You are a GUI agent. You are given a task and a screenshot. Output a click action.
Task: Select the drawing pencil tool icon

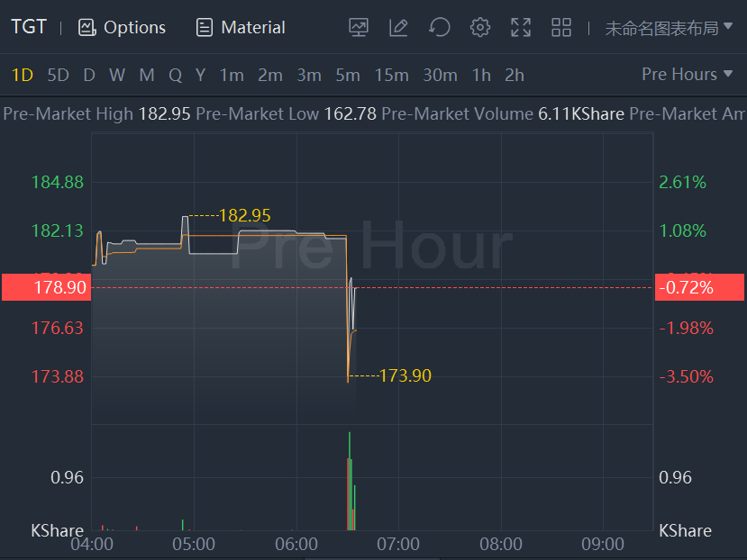(398, 28)
